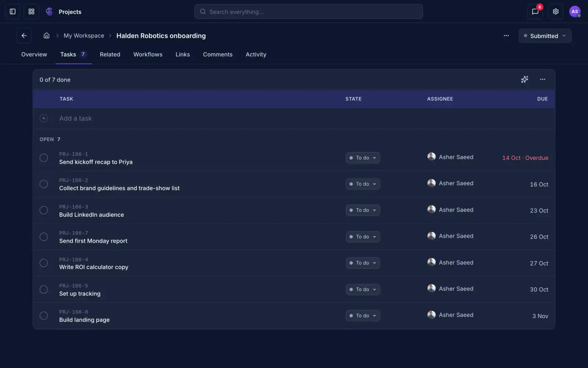The image size is (588, 368).
Task: Open state dropdown for Set up tracking
Action: (x=363, y=289)
